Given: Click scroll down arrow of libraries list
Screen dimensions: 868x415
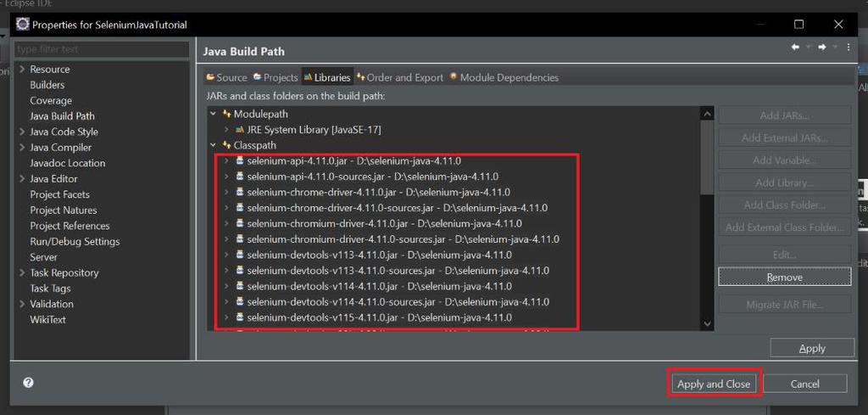Looking at the screenshot, I should coord(707,323).
